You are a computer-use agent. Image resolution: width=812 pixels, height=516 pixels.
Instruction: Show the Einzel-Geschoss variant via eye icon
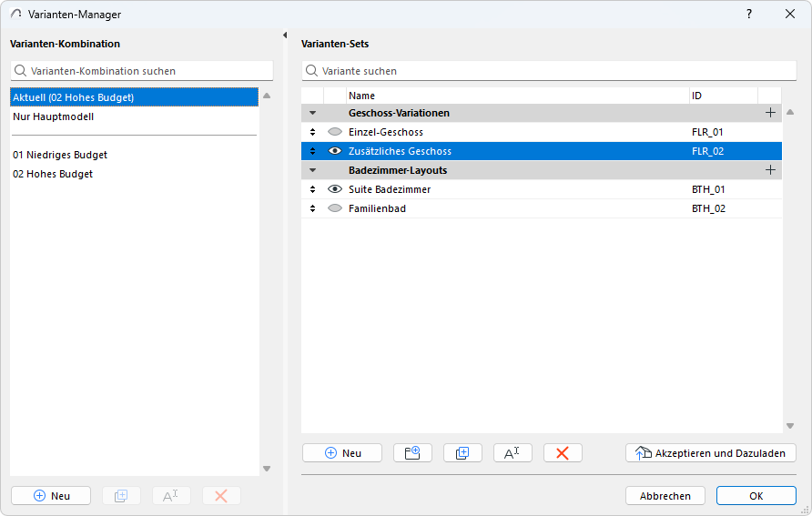[x=335, y=132]
